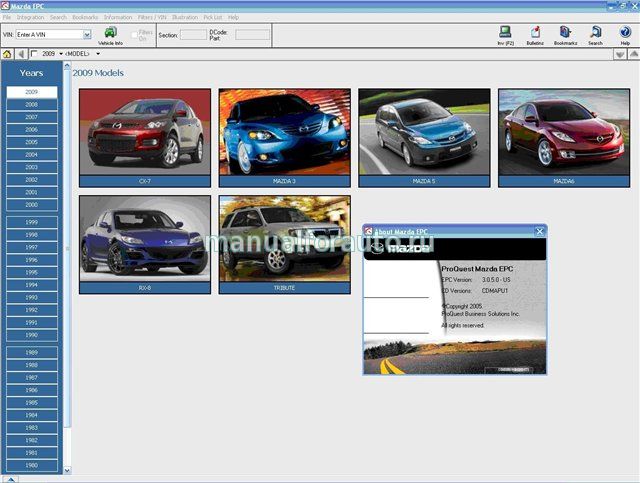Screen dimensions: 640x483
Task: Click the Years panel collapse handle
Action: point(67,248)
